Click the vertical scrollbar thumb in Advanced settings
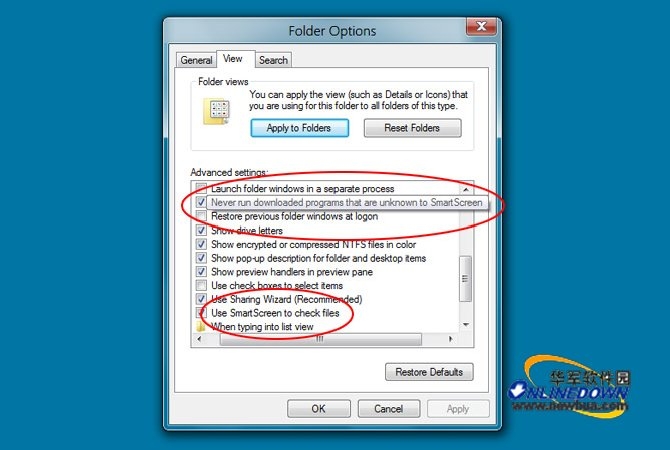 click(x=466, y=279)
